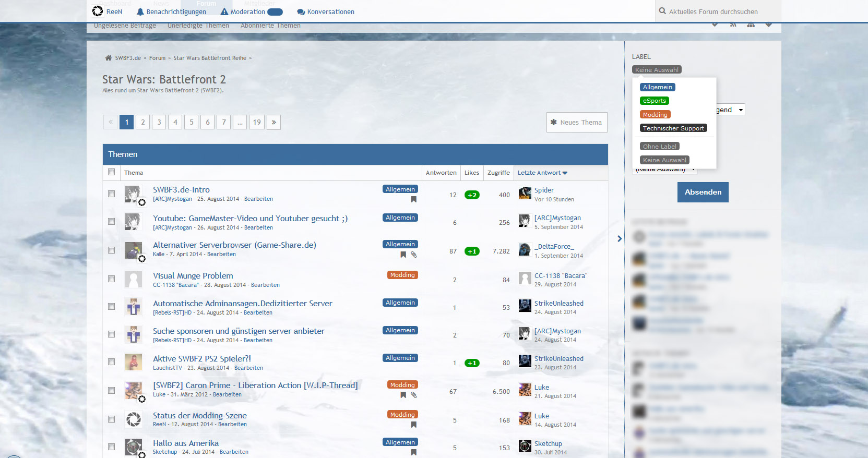Click bookmark icon on Alternativer Serverbrowser row

tap(403, 255)
